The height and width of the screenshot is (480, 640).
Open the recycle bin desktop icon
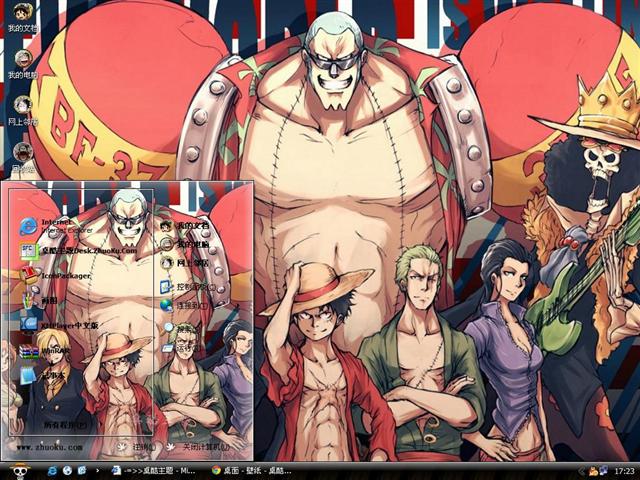click(x=23, y=158)
